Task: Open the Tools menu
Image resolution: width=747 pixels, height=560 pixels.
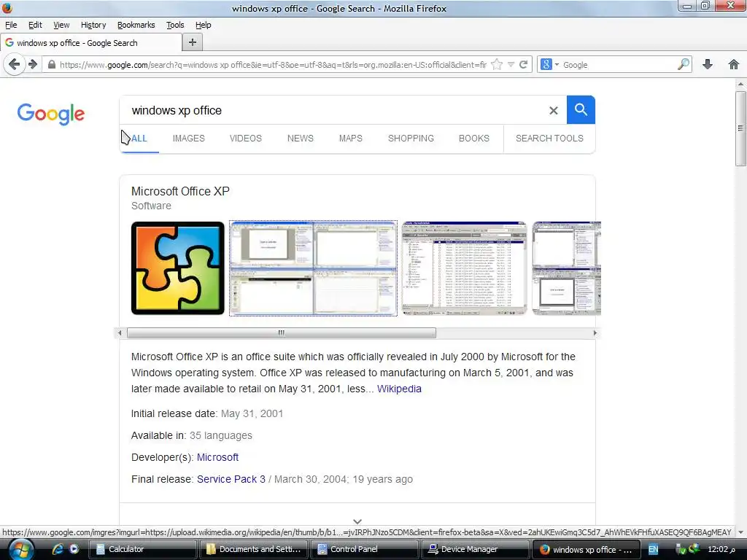Action: tap(175, 25)
